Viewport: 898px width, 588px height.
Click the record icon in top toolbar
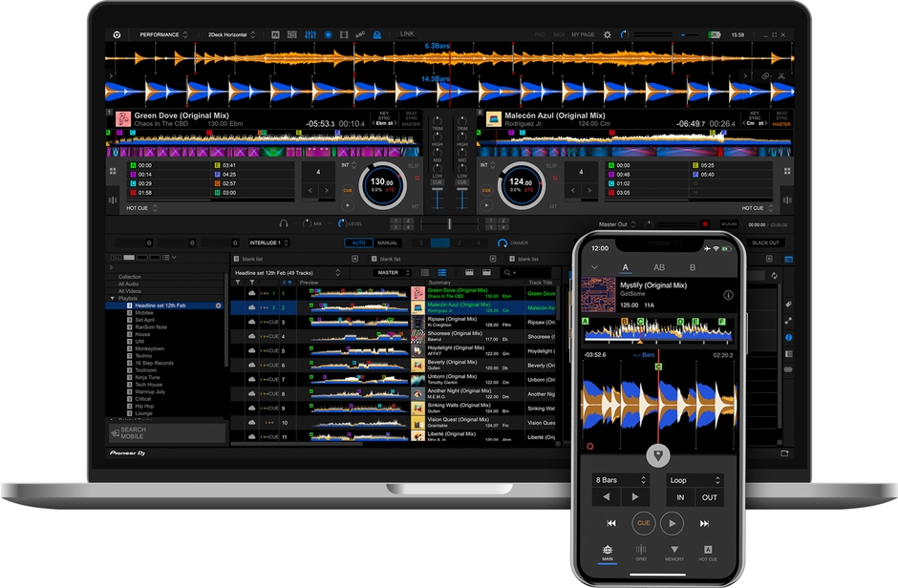(328, 34)
